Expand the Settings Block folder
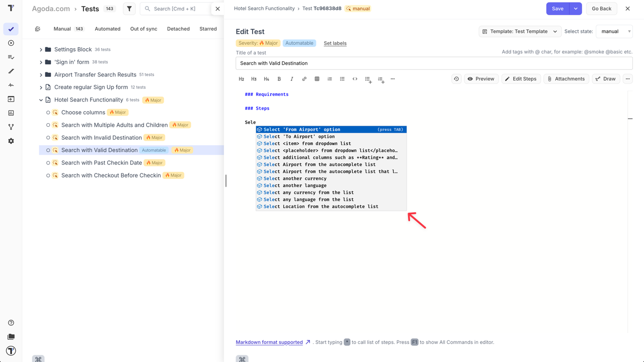The image size is (644, 362). coord(41,50)
